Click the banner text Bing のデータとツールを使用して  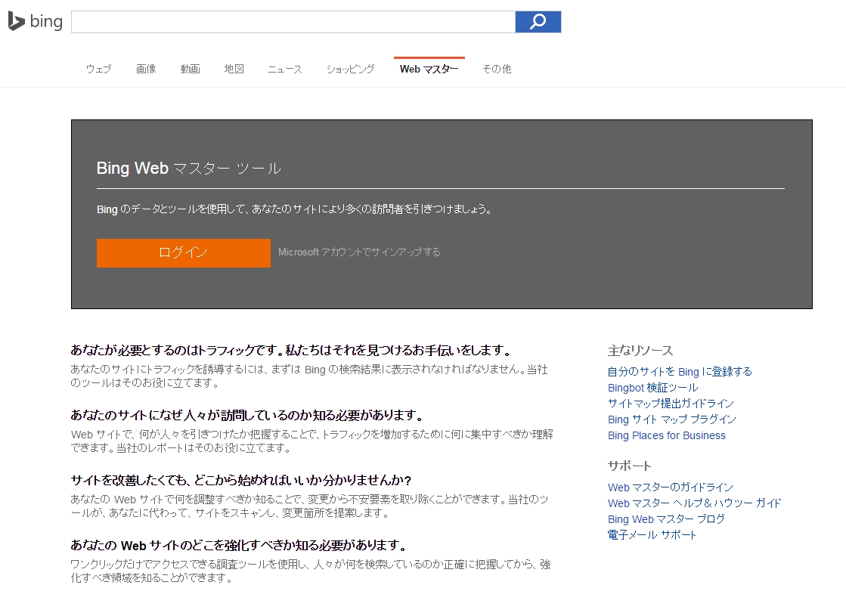(294, 209)
